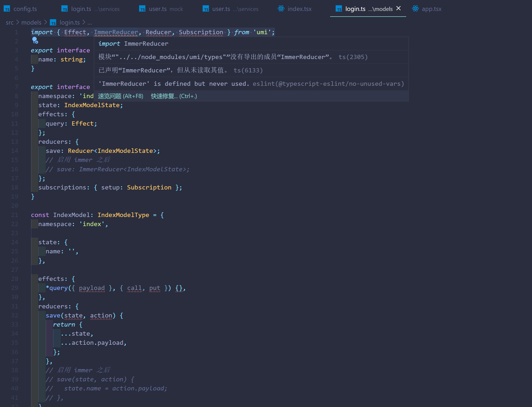Expand the '...' breadcrumb item after login.ts
Image resolution: width=532 pixels, height=407 pixels.
[x=90, y=22]
